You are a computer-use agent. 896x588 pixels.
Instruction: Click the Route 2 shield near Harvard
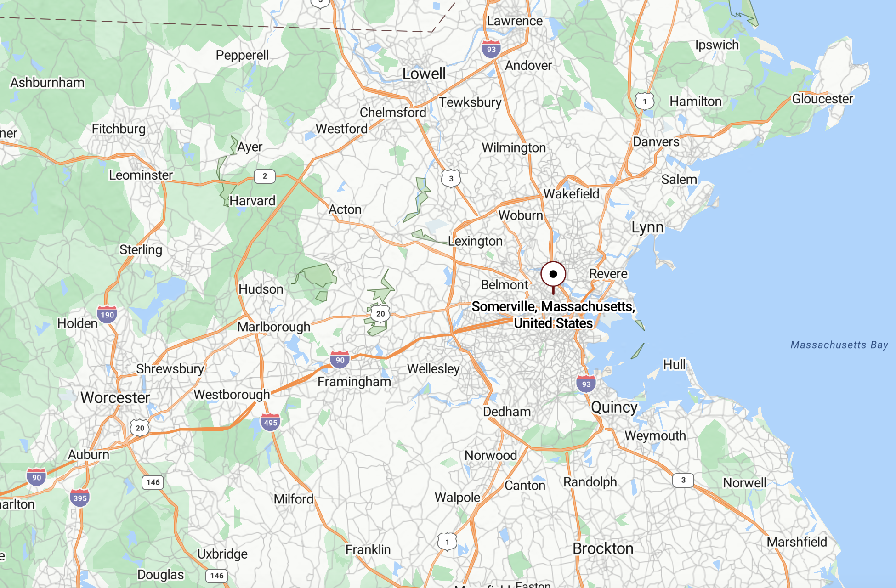pyautogui.click(x=265, y=176)
